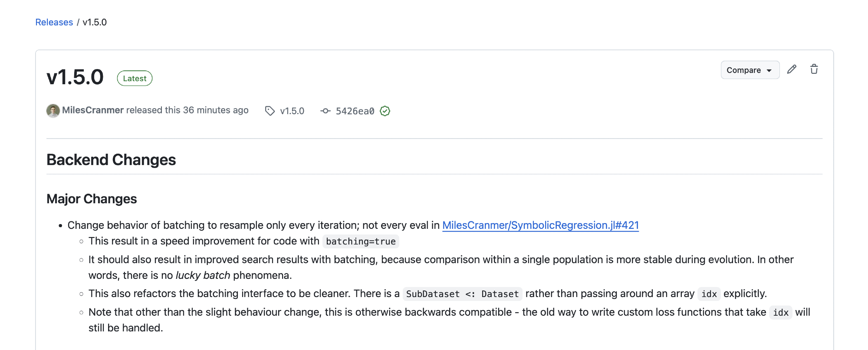Click the SubDataset <: Dataset code snippet

[x=462, y=294]
